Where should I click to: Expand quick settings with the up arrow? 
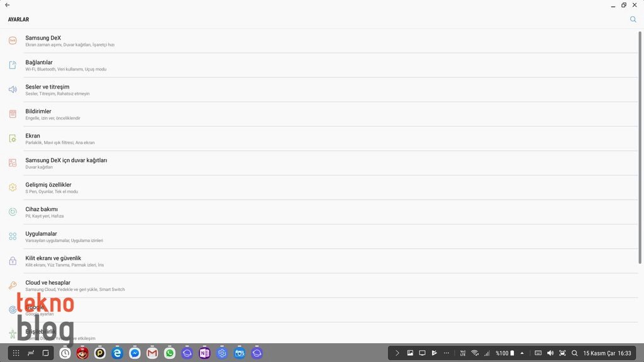click(x=521, y=353)
